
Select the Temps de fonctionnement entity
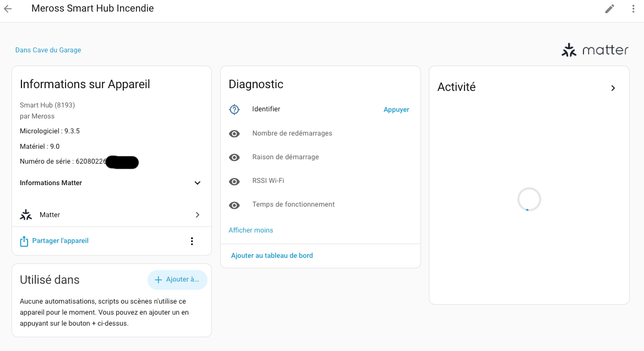pos(293,204)
